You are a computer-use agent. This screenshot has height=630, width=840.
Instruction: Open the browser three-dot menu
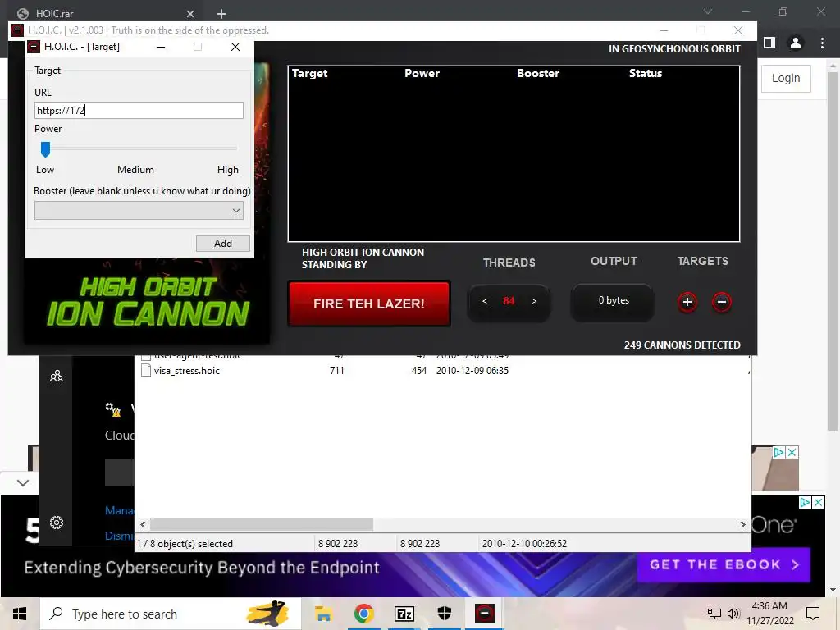822,43
